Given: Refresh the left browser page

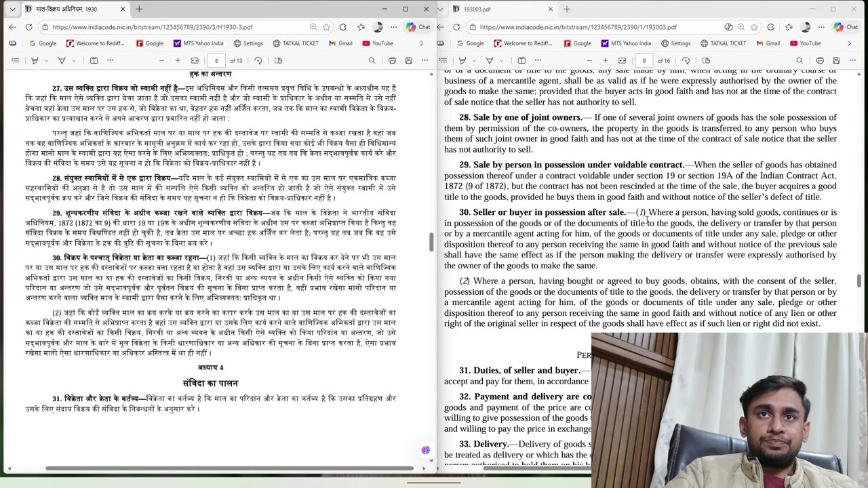Looking at the screenshot, I should coord(28,27).
